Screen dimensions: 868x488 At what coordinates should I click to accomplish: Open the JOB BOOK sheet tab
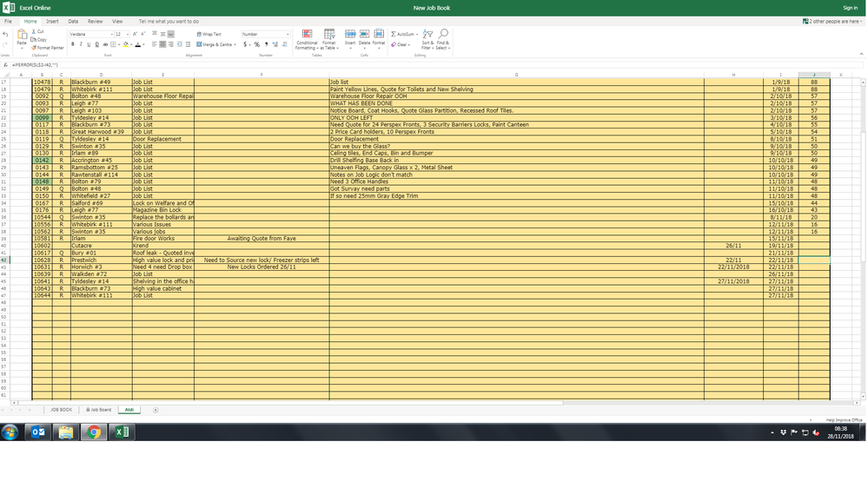(62, 410)
